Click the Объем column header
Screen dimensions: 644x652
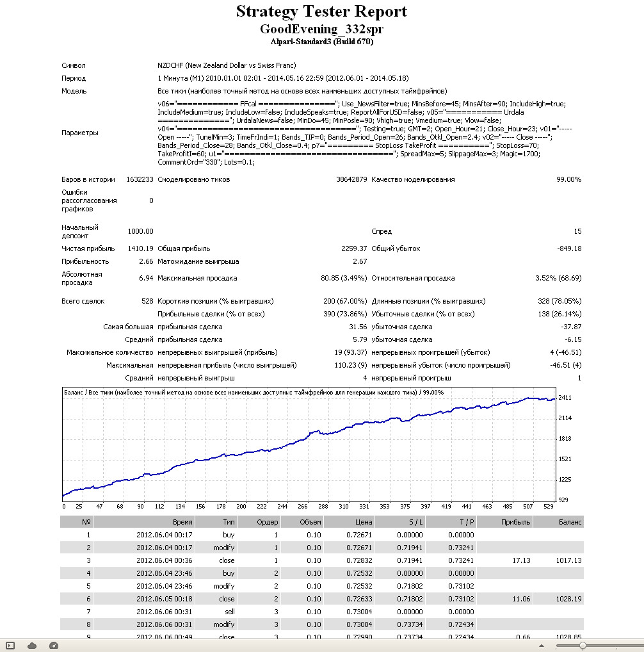[x=302, y=522]
